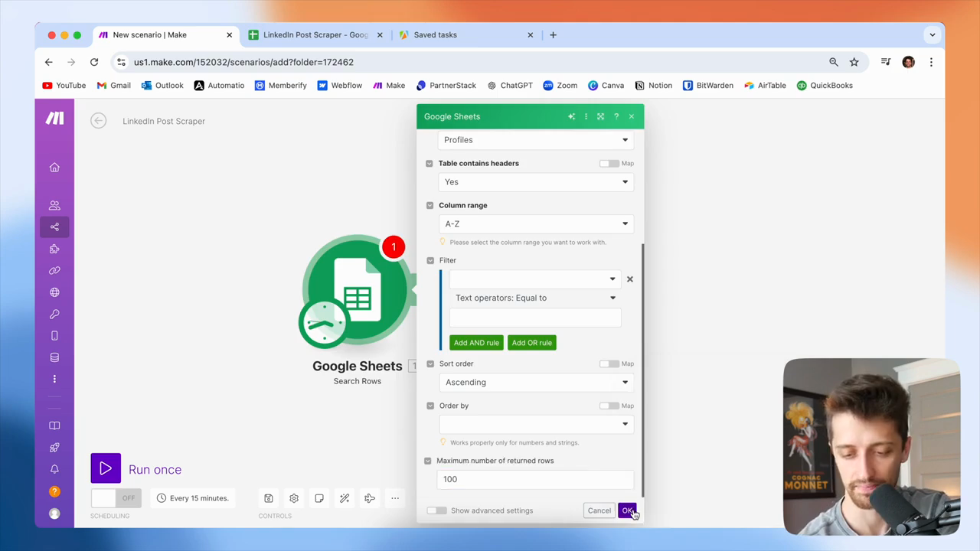Open the What's new rocket icon
Image resolution: width=980 pixels, height=551 pixels.
[54, 447]
